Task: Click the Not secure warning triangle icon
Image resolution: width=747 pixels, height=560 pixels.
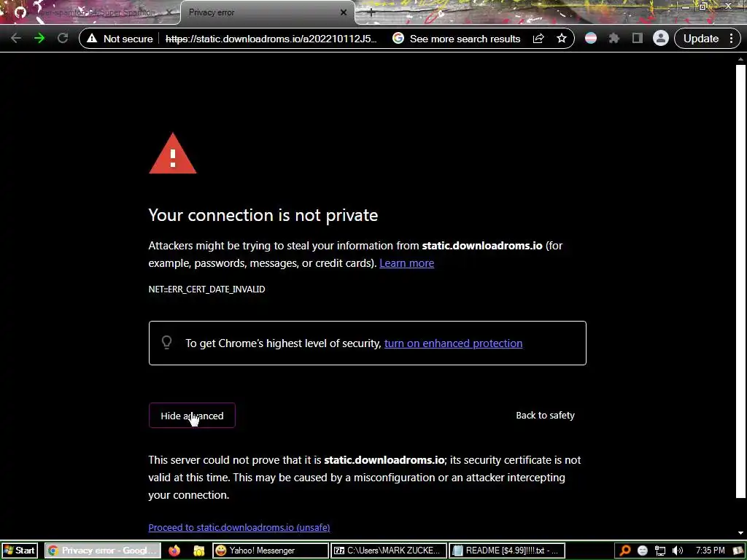Action: tap(92, 39)
